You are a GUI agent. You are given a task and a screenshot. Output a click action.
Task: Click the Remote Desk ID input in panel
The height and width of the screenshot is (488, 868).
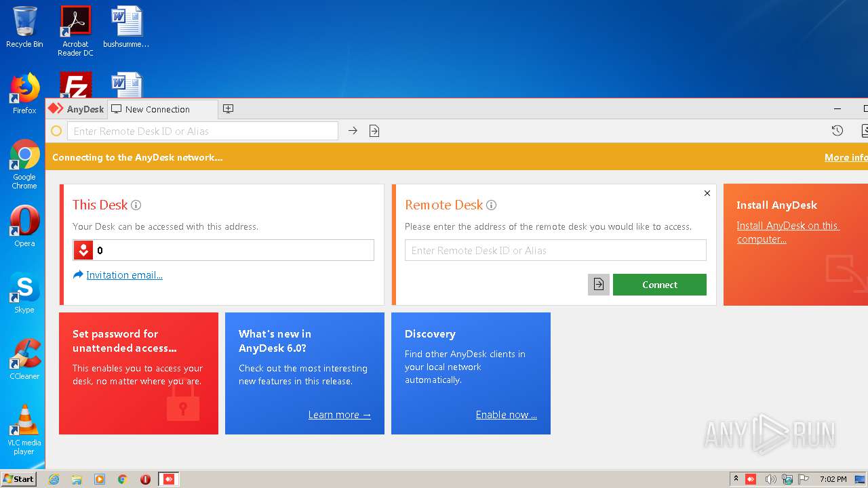(x=555, y=250)
